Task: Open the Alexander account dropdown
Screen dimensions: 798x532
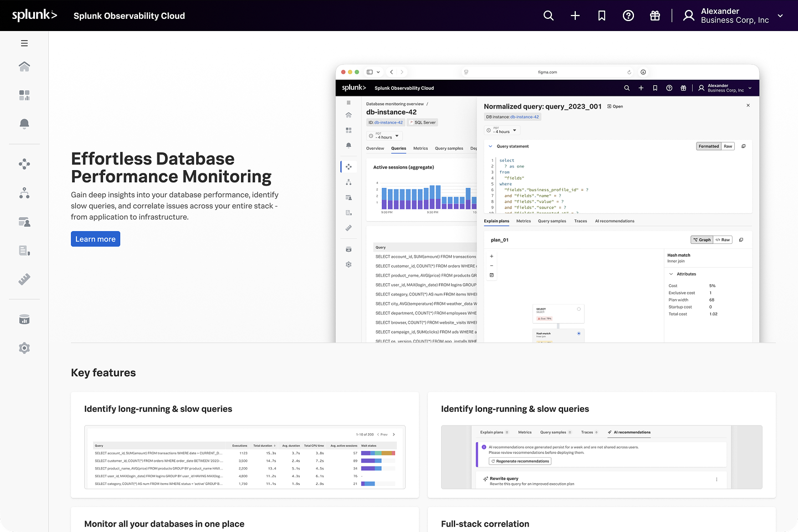Action: point(731,16)
